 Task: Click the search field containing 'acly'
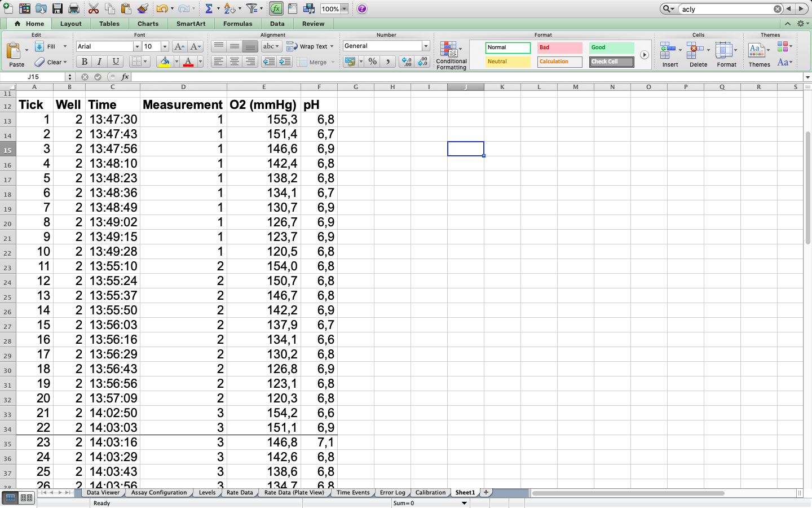tap(725, 9)
